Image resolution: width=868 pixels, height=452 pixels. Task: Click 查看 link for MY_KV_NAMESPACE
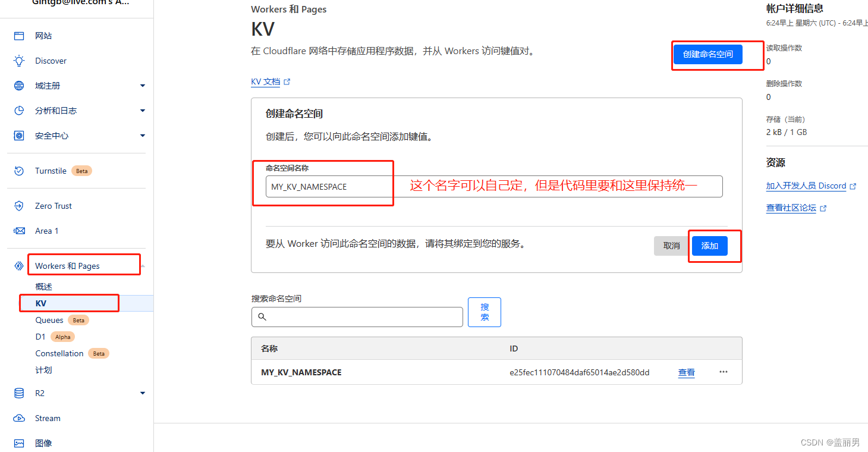(687, 372)
